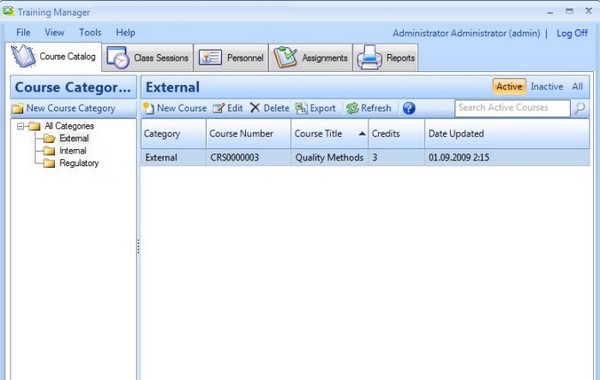Click the Export spreadsheet icon
This screenshot has height=380, width=600.
click(x=301, y=108)
